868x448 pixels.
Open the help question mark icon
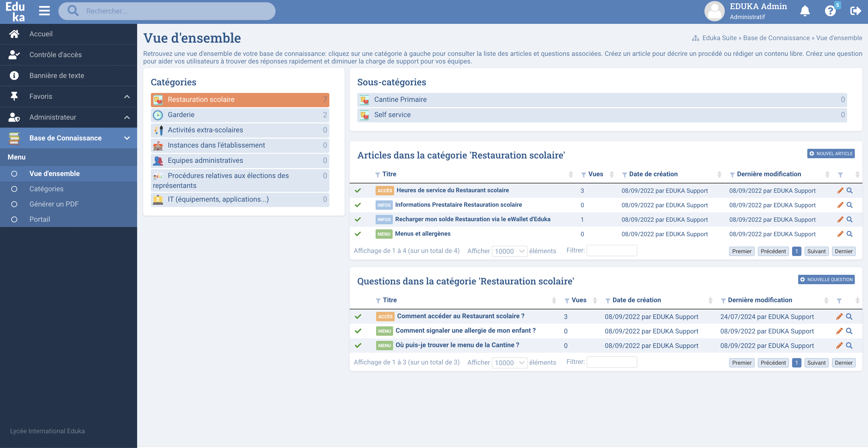pos(830,11)
